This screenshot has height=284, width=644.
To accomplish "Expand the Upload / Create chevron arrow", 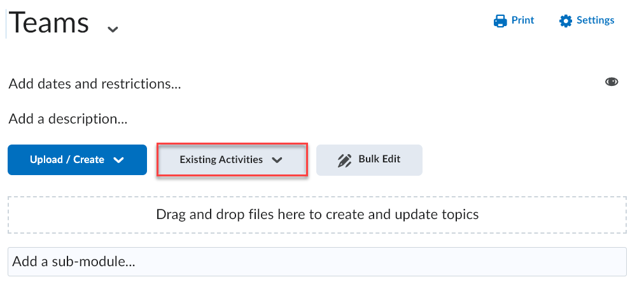I will tap(118, 160).
